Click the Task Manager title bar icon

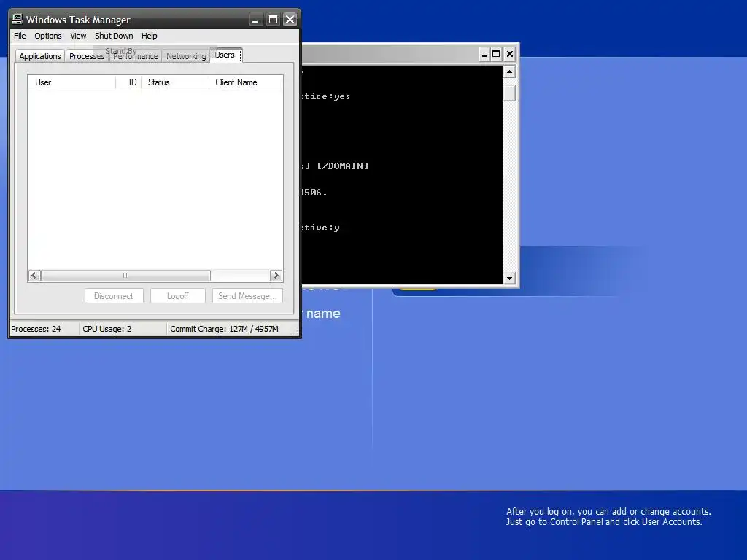[18, 19]
